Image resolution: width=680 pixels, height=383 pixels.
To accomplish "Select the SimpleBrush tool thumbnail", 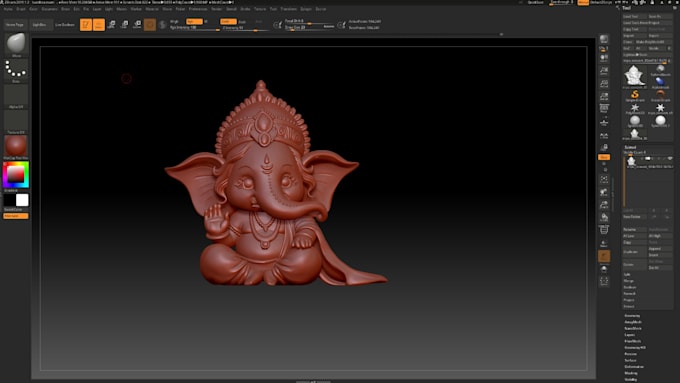I will (x=635, y=95).
